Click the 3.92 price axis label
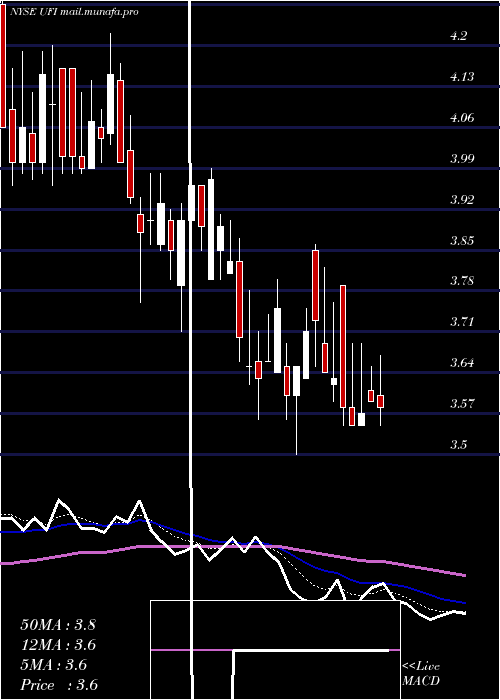This screenshot has width=500, height=700. click(462, 200)
